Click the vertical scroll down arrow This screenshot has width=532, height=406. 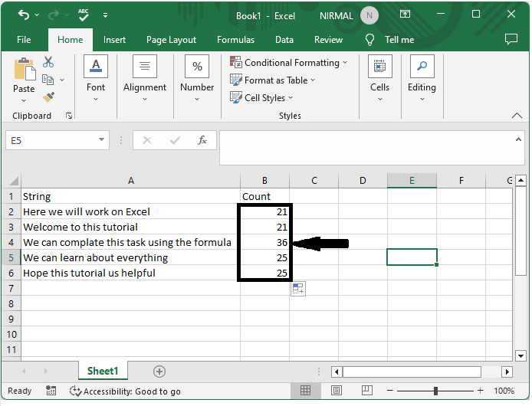(521, 356)
